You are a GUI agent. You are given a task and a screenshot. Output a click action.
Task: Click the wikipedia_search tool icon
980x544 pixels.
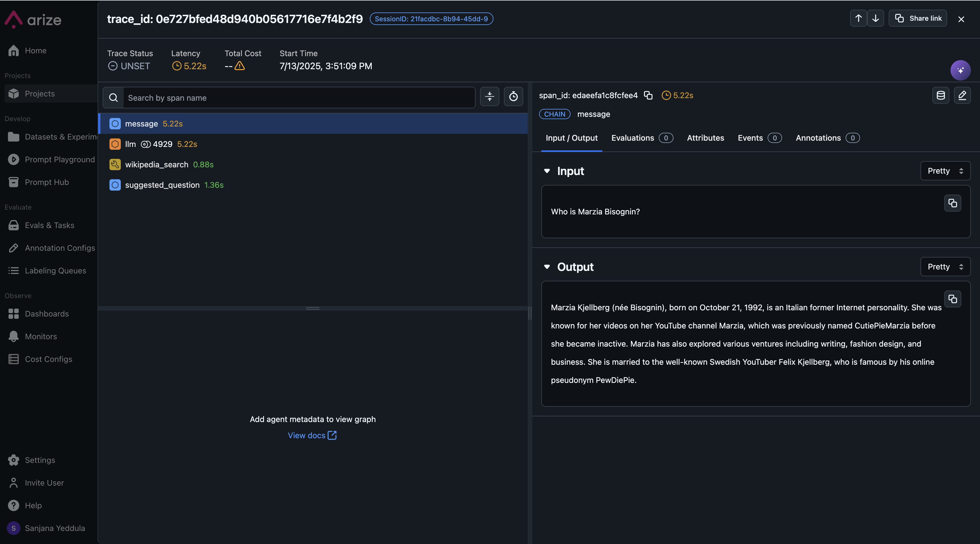(115, 164)
